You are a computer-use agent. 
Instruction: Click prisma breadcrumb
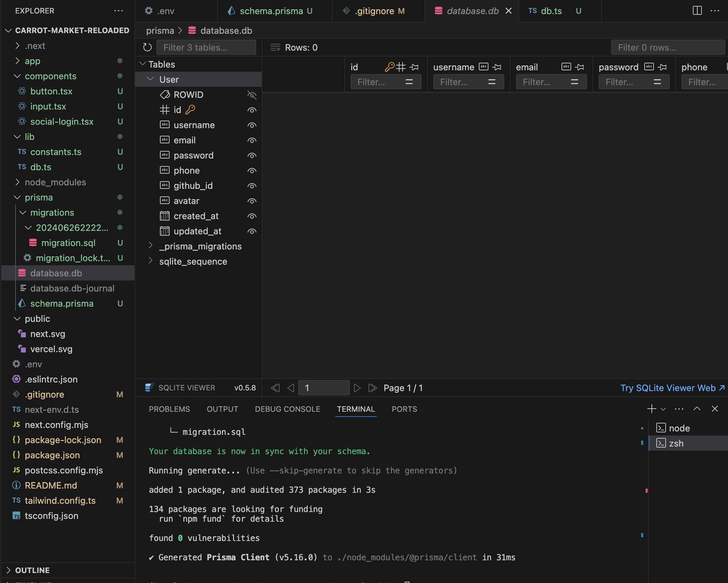point(160,31)
